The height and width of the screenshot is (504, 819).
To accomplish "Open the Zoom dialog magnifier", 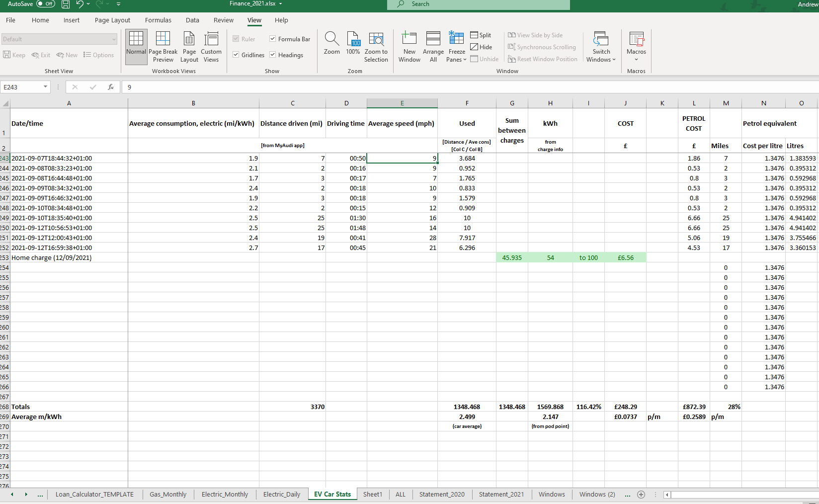I will click(x=332, y=43).
